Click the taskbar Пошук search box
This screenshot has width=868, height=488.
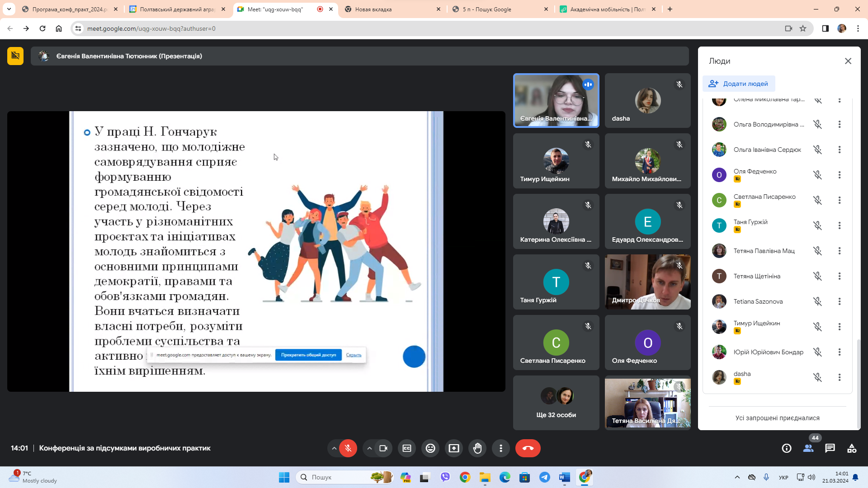(344, 477)
